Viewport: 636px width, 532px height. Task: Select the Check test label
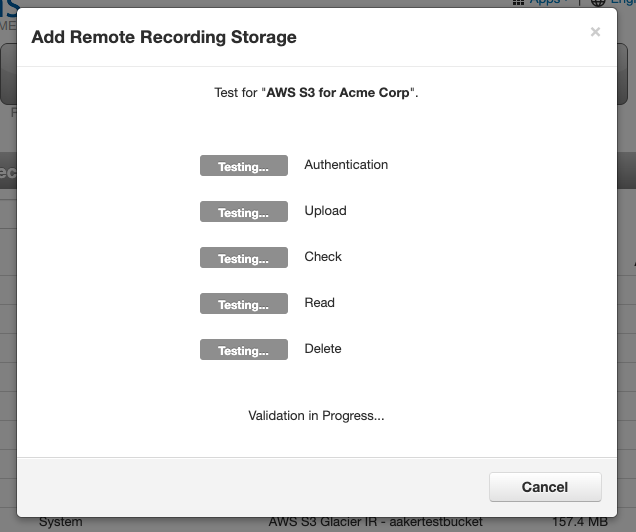click(323, 257)
